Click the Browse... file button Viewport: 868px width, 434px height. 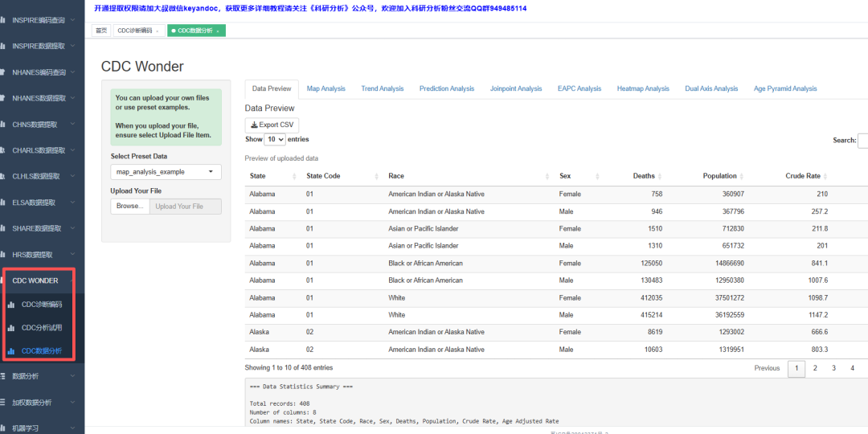point(130,207)
